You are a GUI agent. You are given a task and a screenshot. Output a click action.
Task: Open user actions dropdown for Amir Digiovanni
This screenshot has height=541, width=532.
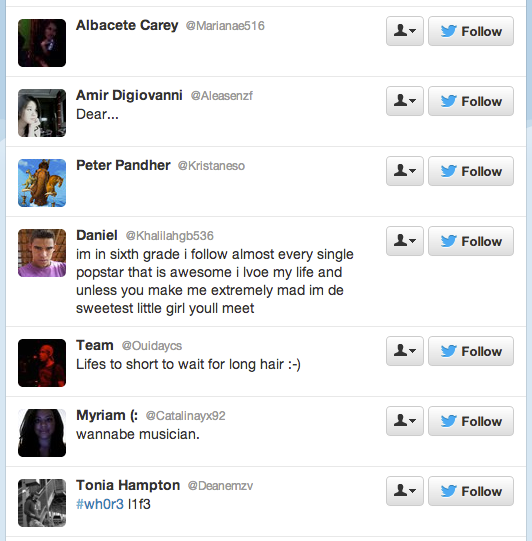tap(405, 101)
